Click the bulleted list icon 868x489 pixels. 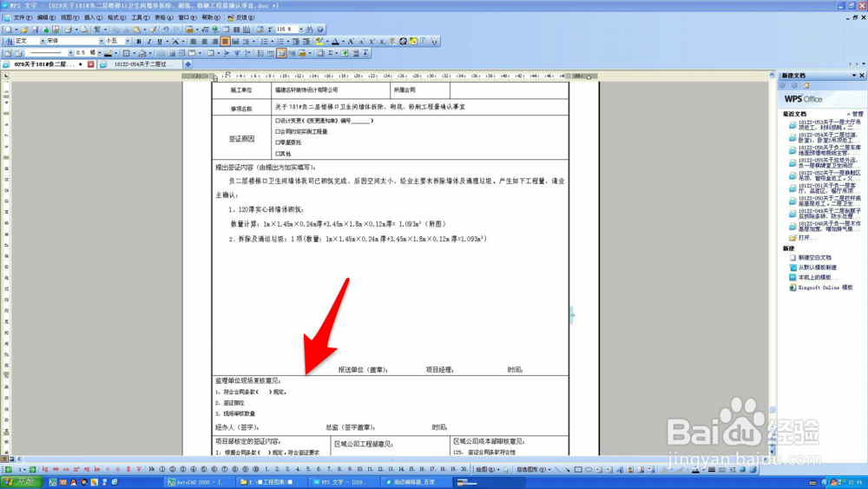coord(280,42)
